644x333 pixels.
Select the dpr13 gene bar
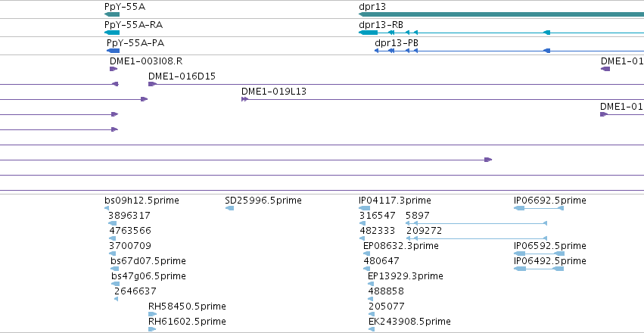501,14
